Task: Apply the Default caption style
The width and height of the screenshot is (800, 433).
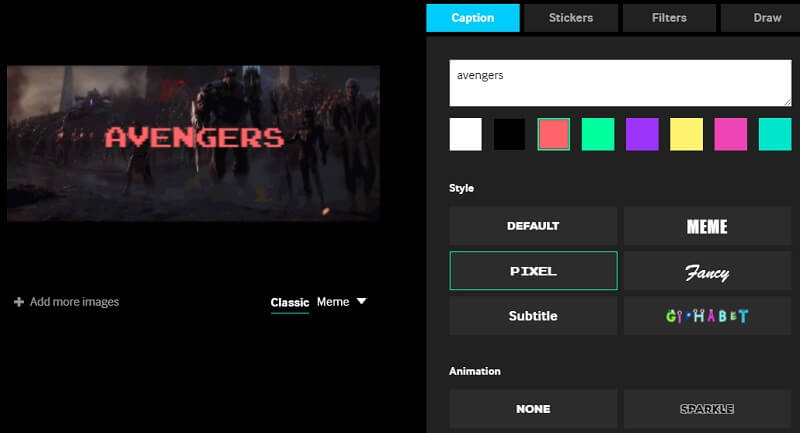Action: pyautogui.click(x=533, y=226)
